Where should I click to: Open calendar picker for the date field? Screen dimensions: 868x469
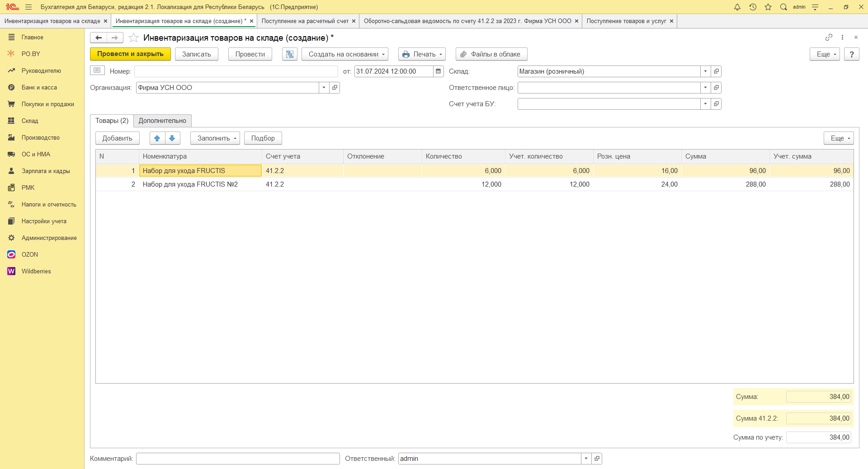438,71
